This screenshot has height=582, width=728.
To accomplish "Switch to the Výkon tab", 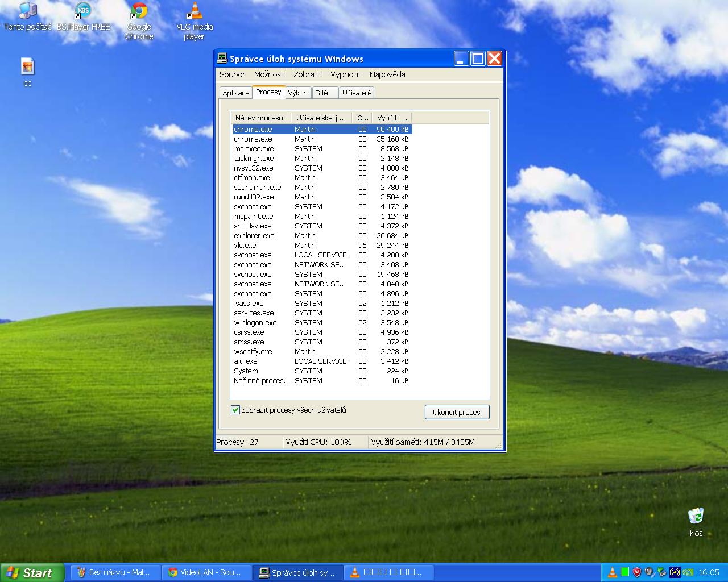I will point(297,93).
